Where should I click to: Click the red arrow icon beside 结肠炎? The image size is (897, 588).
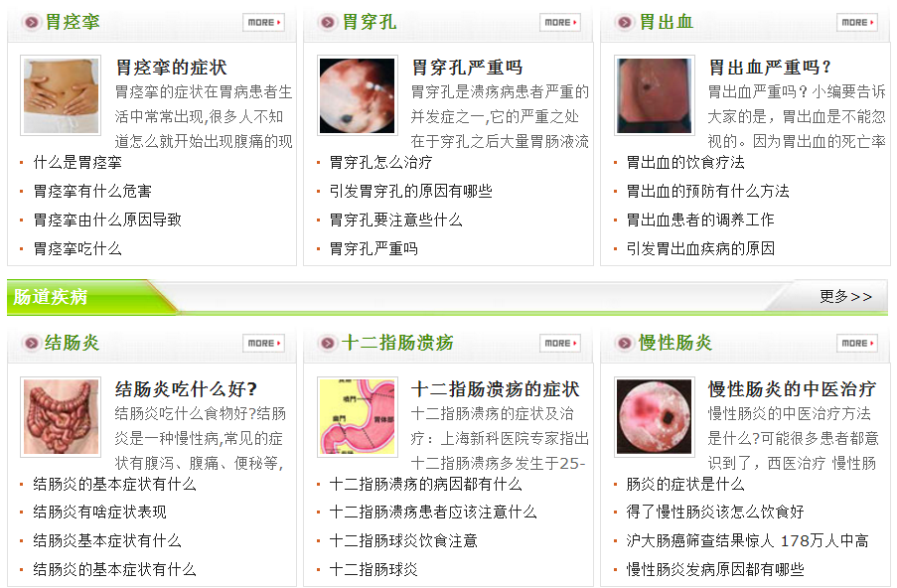click(x=32, y=344)
